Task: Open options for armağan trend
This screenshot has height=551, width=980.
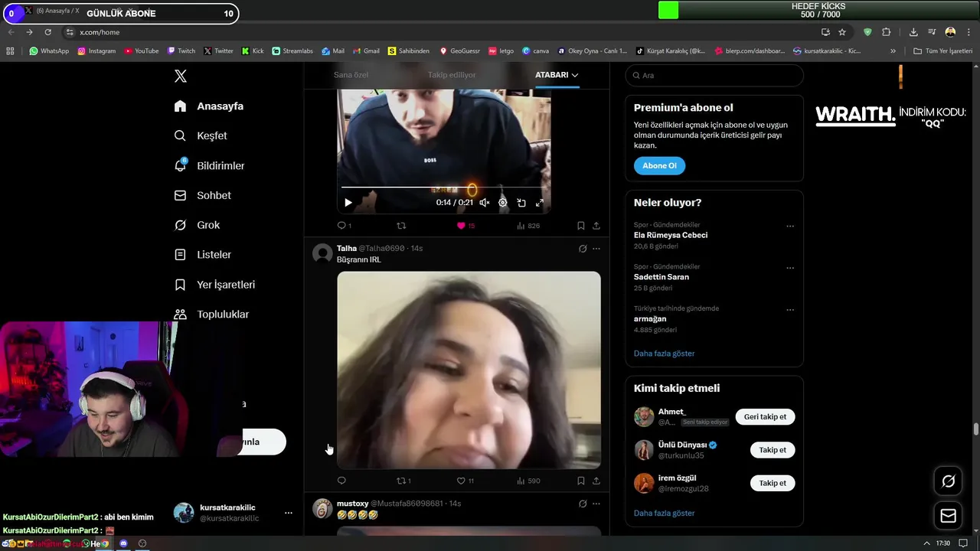Action: pyautogui.click(x=790, y=311)
